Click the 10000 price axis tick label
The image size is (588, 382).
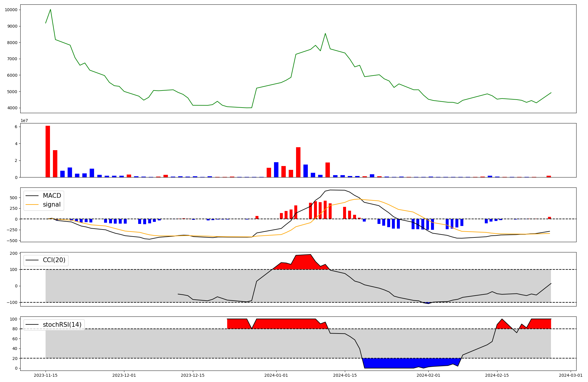click(11, 10)
